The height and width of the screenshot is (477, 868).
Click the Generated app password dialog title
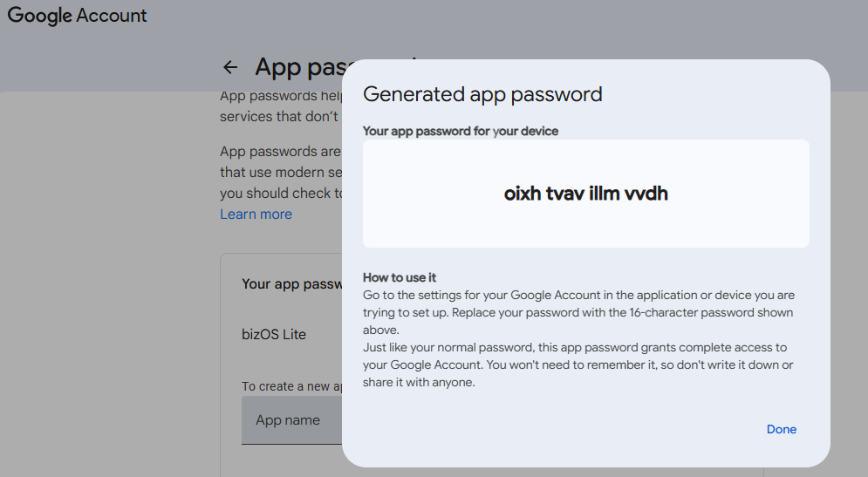(482, 94)
